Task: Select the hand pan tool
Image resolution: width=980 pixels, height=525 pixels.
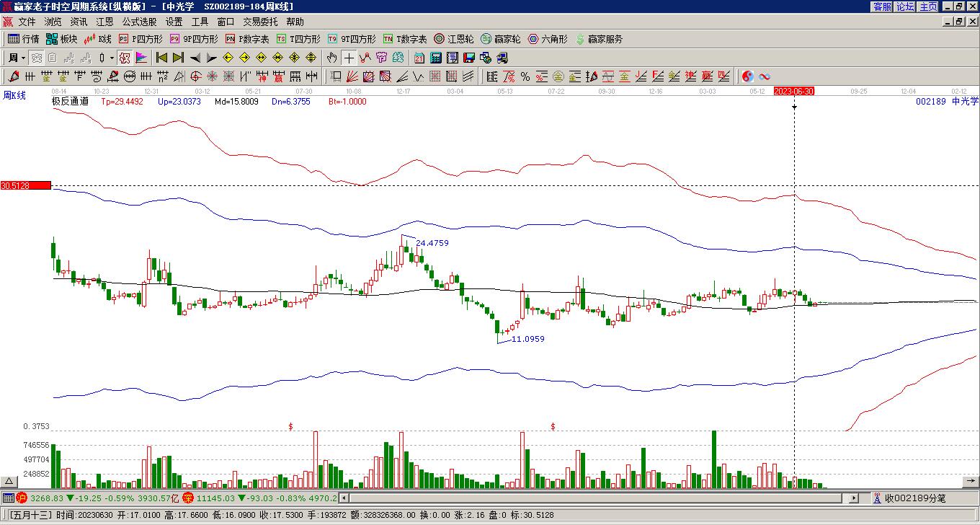Action: pos(331,58)
